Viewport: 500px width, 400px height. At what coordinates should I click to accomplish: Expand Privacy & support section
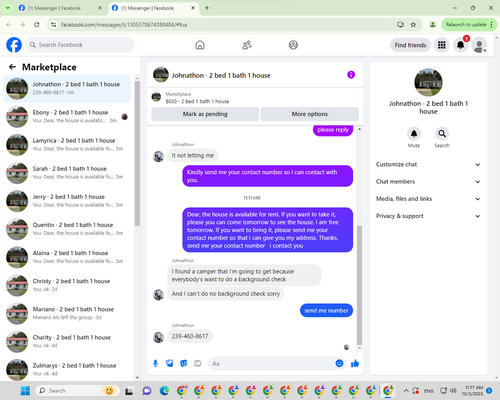428,216
